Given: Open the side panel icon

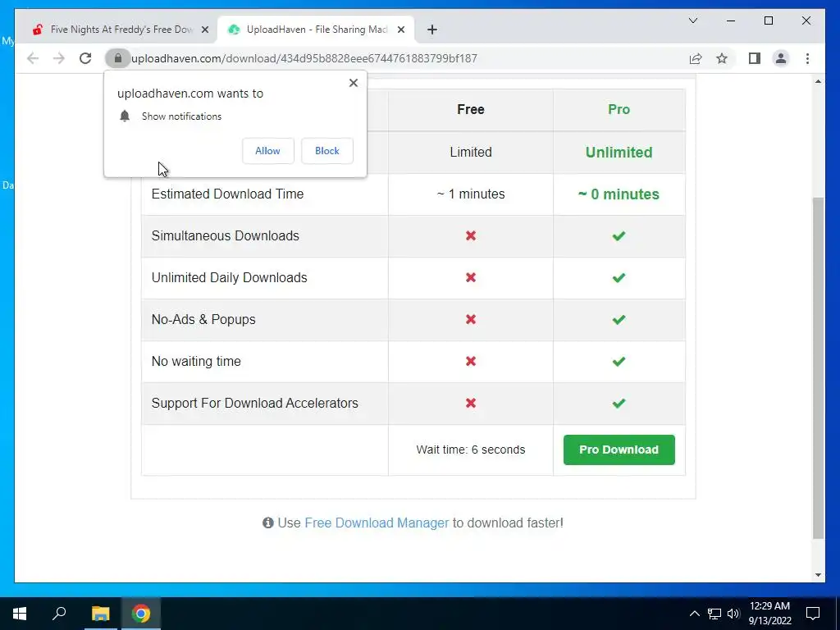Looking at the screenshot, I should pyautogui.click(x=755, y=58).
